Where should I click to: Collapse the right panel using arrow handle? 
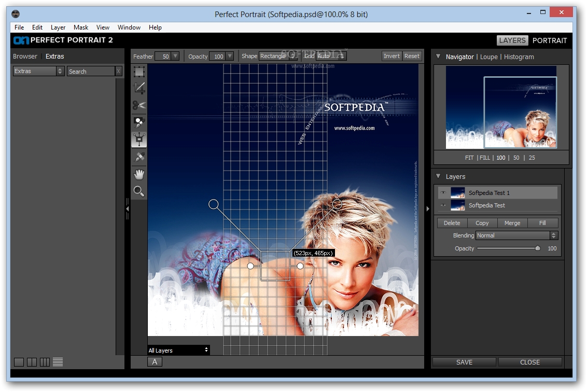(x=427, y=209)
